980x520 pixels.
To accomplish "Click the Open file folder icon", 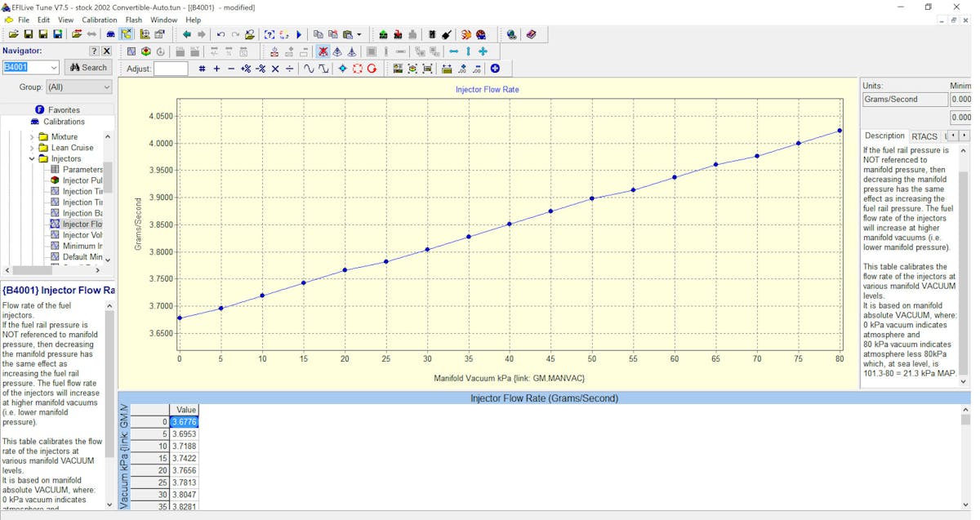I will click(14, 34).
